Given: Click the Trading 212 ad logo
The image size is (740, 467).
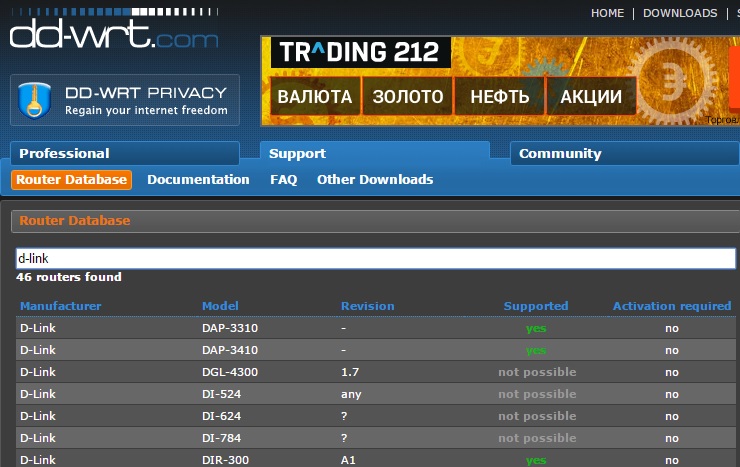Looking at the screenshot, I should 361,52.
